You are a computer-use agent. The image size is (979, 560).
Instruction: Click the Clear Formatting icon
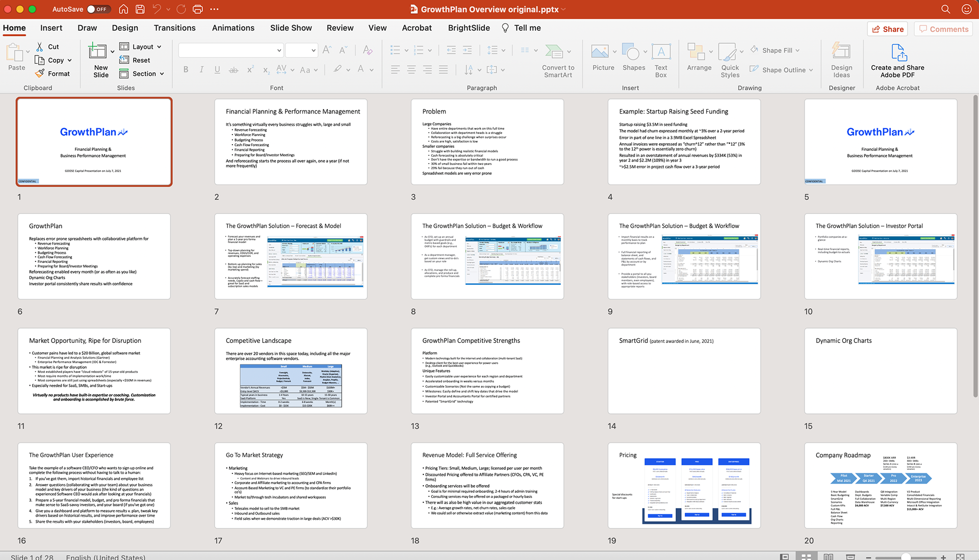point(367,50)
